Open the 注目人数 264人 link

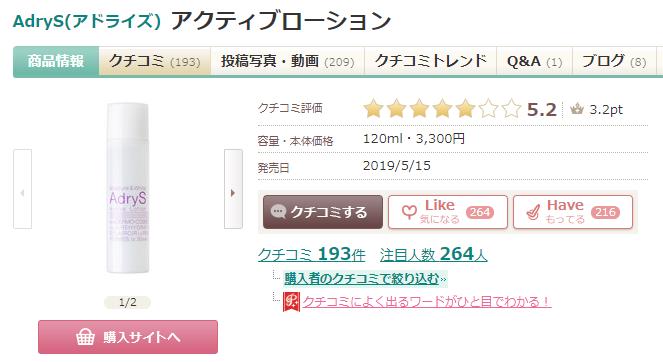[433, 254]
